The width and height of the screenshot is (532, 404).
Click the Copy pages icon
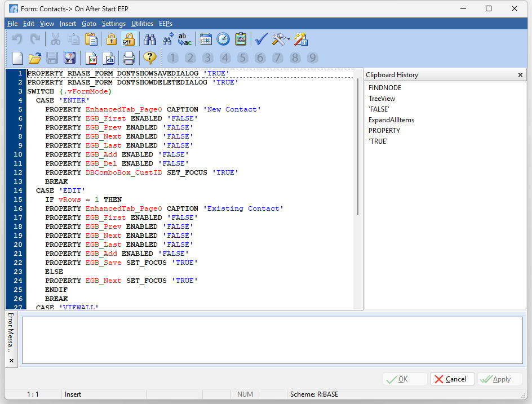pos(73,39)
